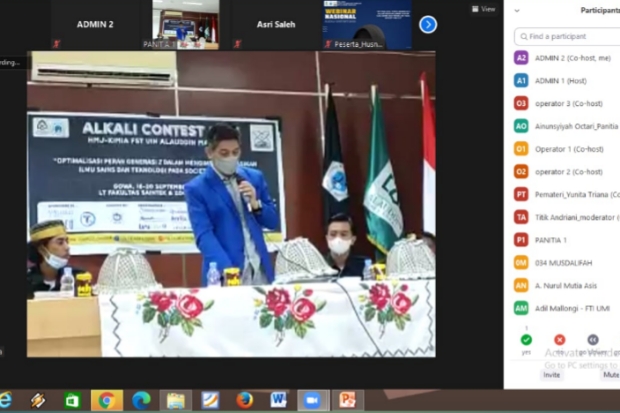The image size is (620, 413).
Task: Click operator 2 (Co-host) name
Action: coord(569,172)
